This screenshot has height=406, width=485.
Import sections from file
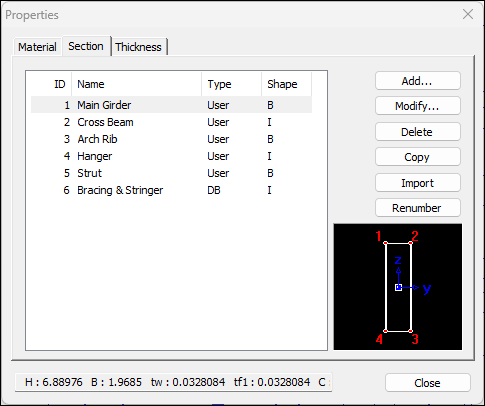point(418,183)
